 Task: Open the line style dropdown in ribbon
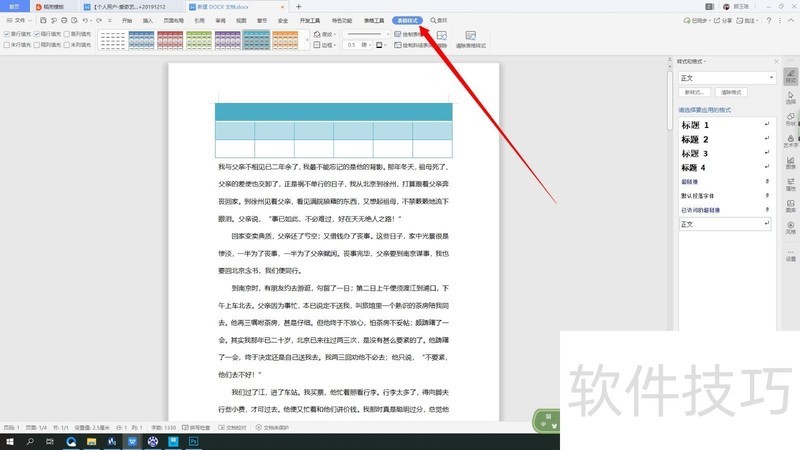pos(366,34)
